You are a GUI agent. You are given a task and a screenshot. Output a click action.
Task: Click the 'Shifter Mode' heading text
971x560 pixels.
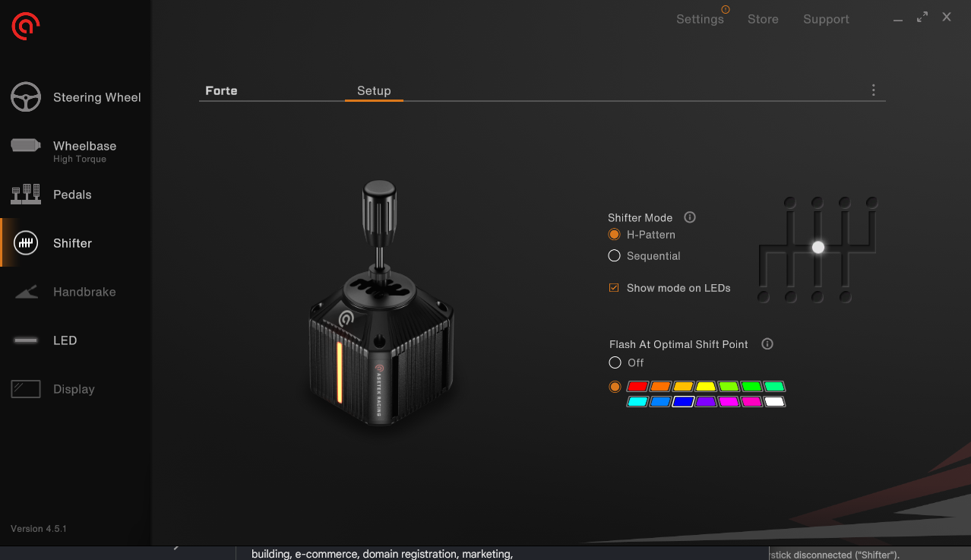(x=640, y=217)
